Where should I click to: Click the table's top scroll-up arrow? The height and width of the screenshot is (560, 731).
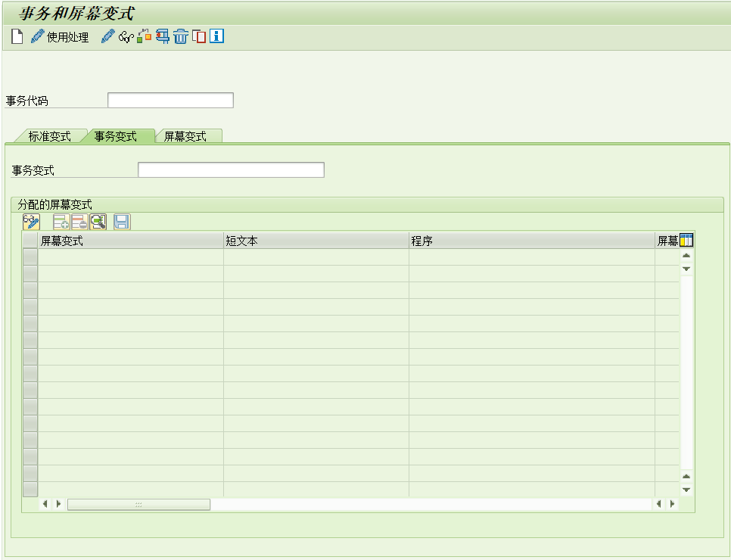tap(686, 256)
